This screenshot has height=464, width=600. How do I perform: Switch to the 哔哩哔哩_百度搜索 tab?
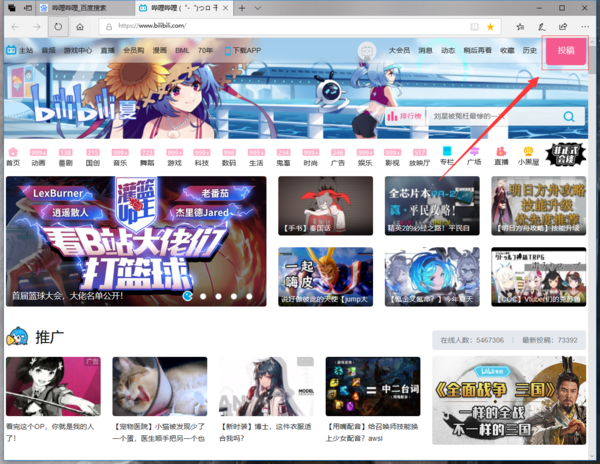point(85,8)
